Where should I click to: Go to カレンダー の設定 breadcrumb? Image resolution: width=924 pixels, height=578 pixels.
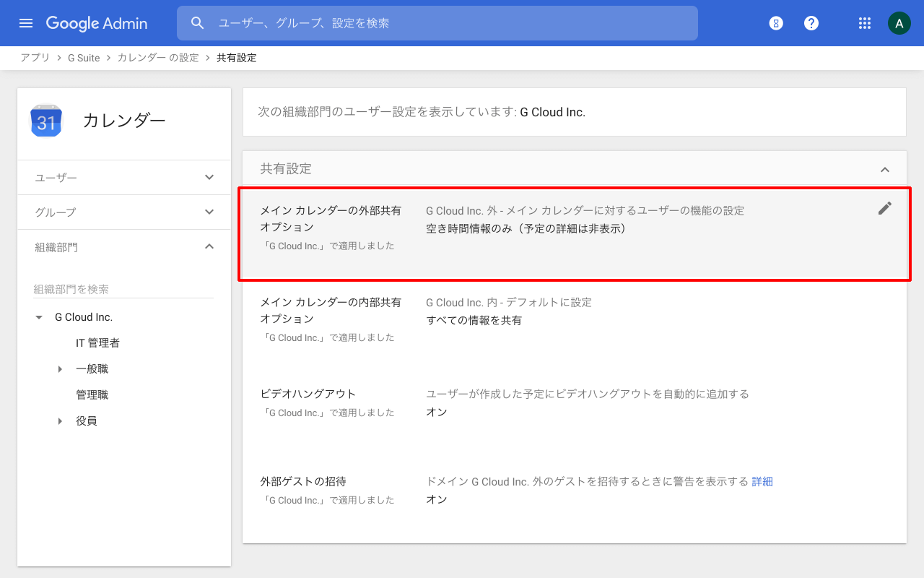coord(158,58)
